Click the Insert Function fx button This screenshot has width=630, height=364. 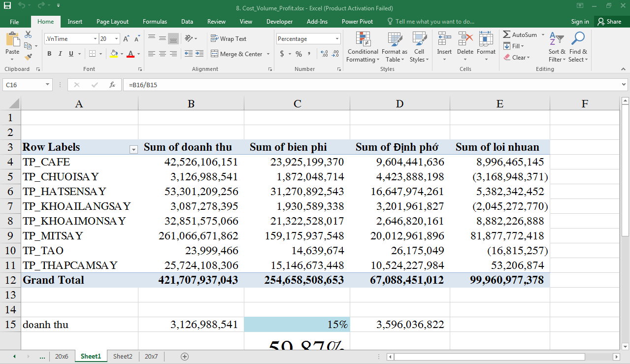click(x=112, y=85)
